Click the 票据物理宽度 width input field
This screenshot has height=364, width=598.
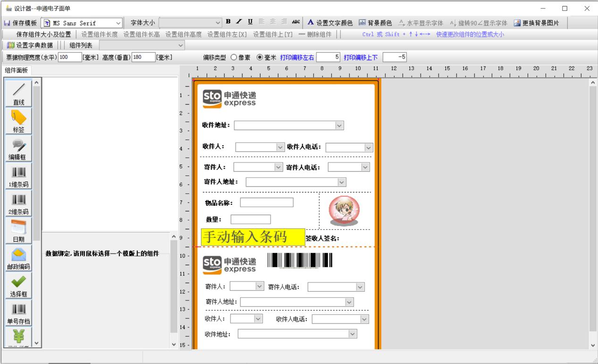pyautogui.click(x=69, y=58)
